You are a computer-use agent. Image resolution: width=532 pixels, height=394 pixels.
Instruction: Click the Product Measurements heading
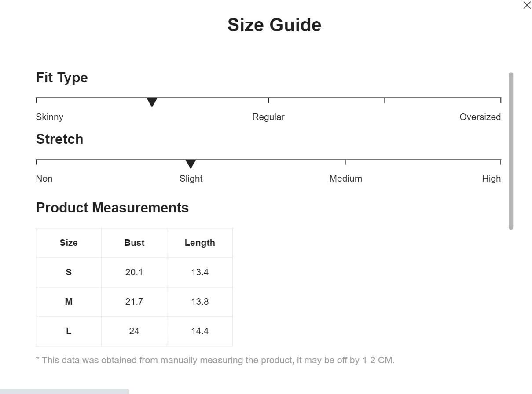(x=112, y=208)
